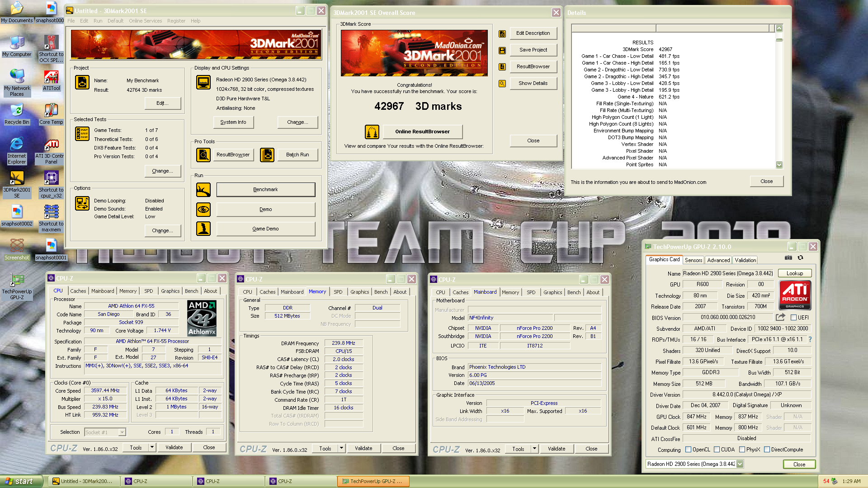The width and height of the screenshot is (868, 488).
Task: Click the Options section icon
Action: pyautogui.click(x=82, y=203)
